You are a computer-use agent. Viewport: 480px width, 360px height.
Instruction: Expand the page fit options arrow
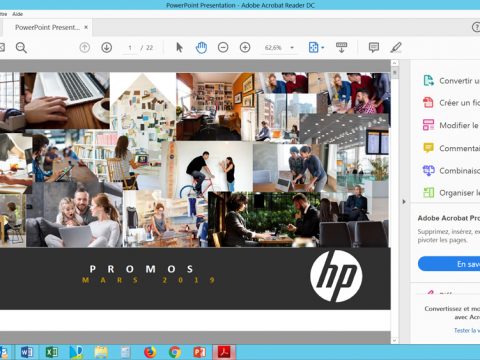323,48
